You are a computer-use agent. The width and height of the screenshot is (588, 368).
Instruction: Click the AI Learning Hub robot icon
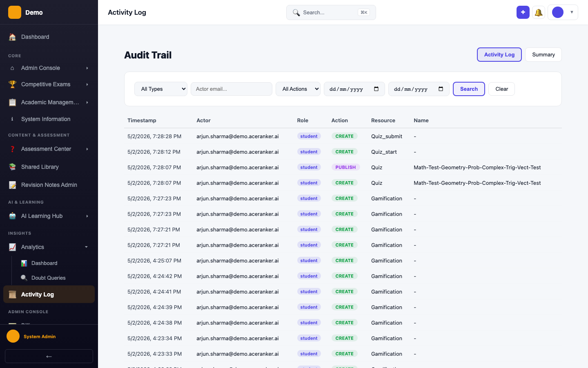click(12, 216)
